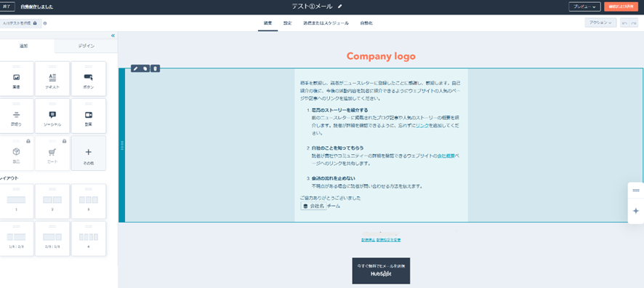This screenshot has height=288, width=644.
Task: Choose the 1/3 : 2/3 layout
Action: pos(17,239)
